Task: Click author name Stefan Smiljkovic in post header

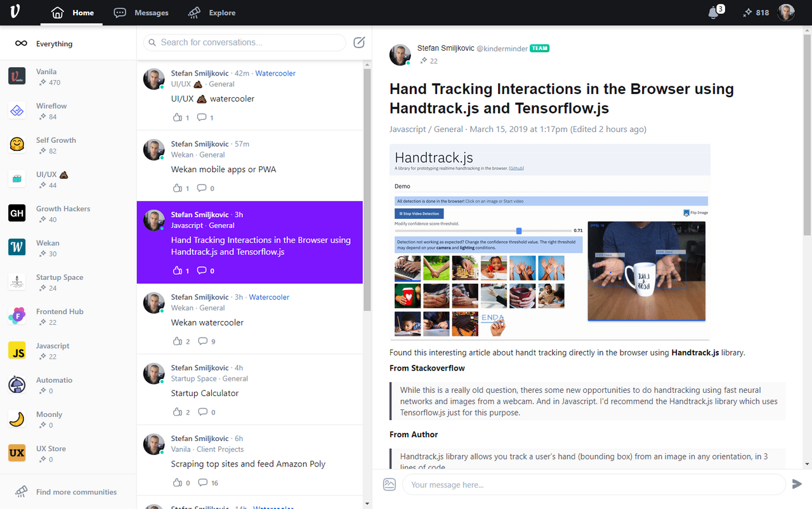Action: (x=445, y=48)
